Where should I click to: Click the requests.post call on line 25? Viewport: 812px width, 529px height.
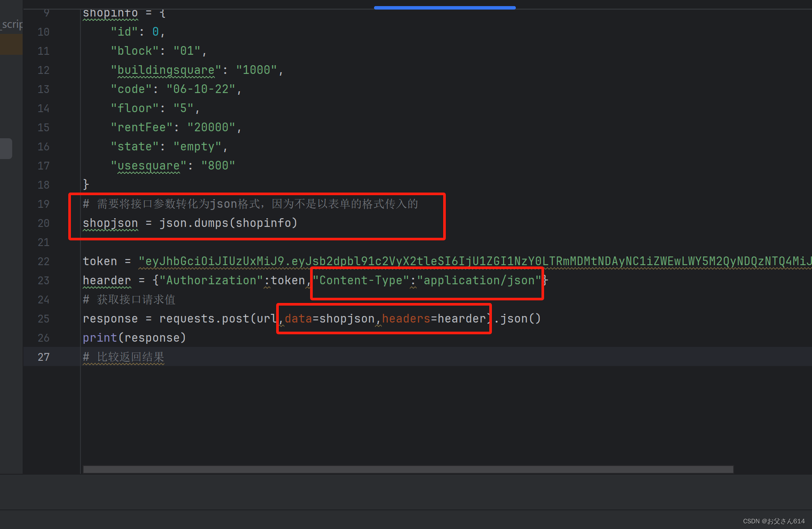(x=204, y=318)
